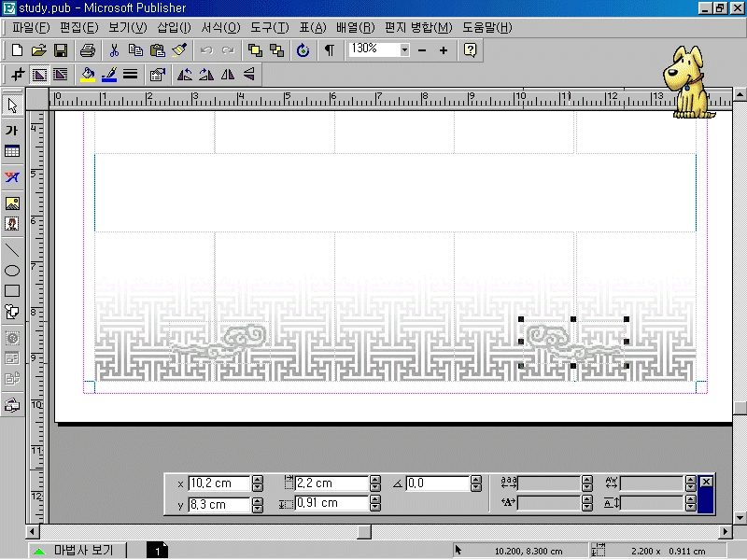Toggle the first text wrapping icon
This screenshot has height=560, width=747.
(x=39, y=75)
